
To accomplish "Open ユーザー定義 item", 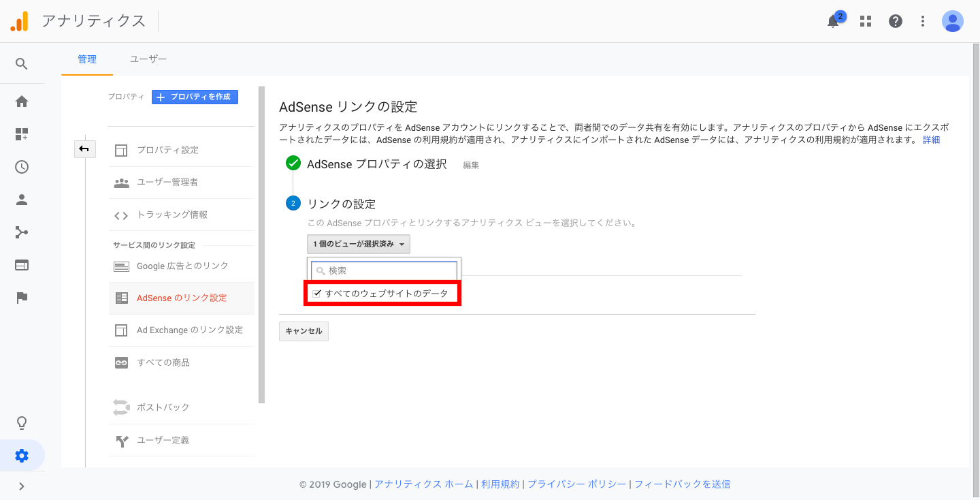I will click(x=163, y=440).
